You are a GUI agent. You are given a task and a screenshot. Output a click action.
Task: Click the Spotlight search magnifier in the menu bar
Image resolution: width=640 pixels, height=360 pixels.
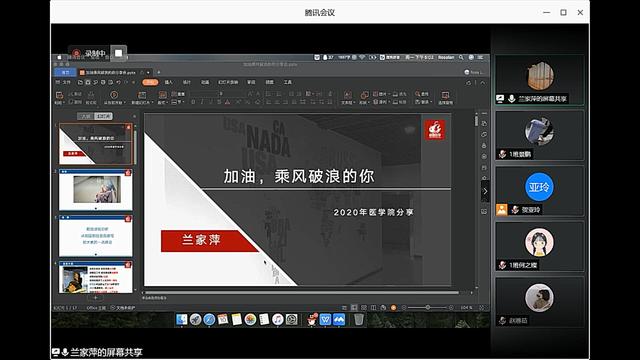[461, 58]
